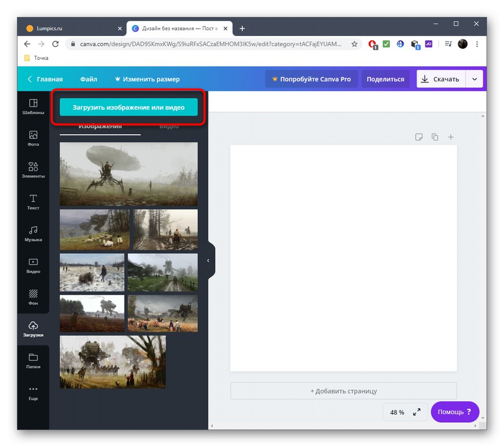Close the Lumpics.ru tab

point(120,29)
